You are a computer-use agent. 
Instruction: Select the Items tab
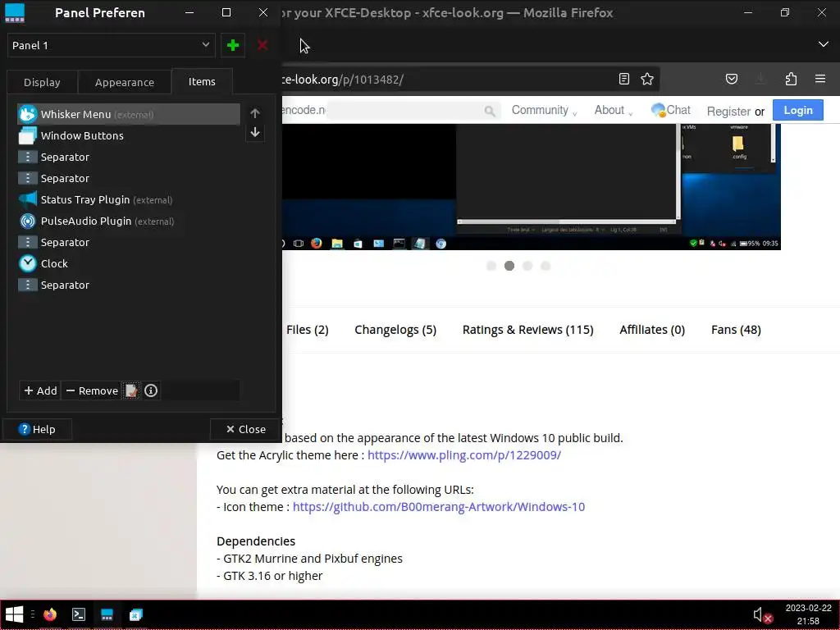point(202,82)
